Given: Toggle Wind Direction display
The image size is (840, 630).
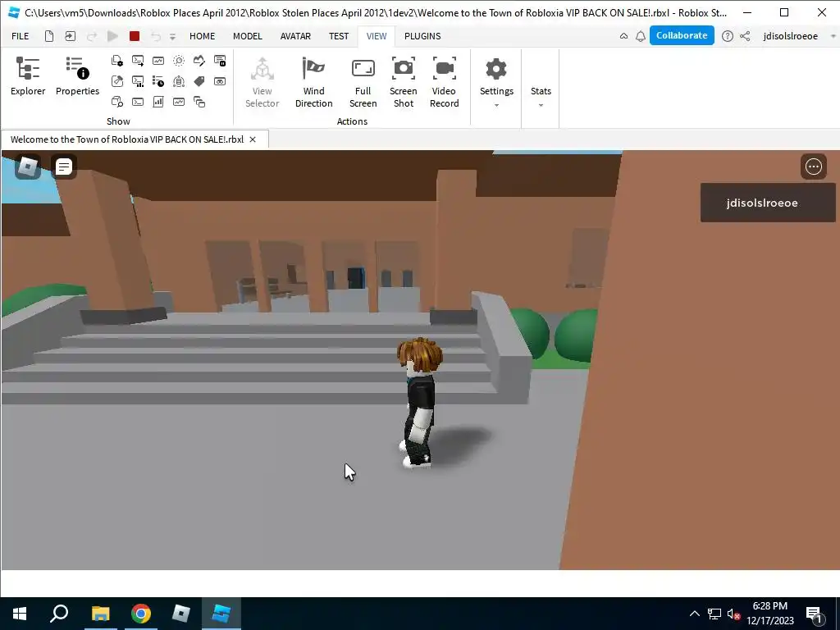Looking at the screenshot, I should [x=314, y=82].
